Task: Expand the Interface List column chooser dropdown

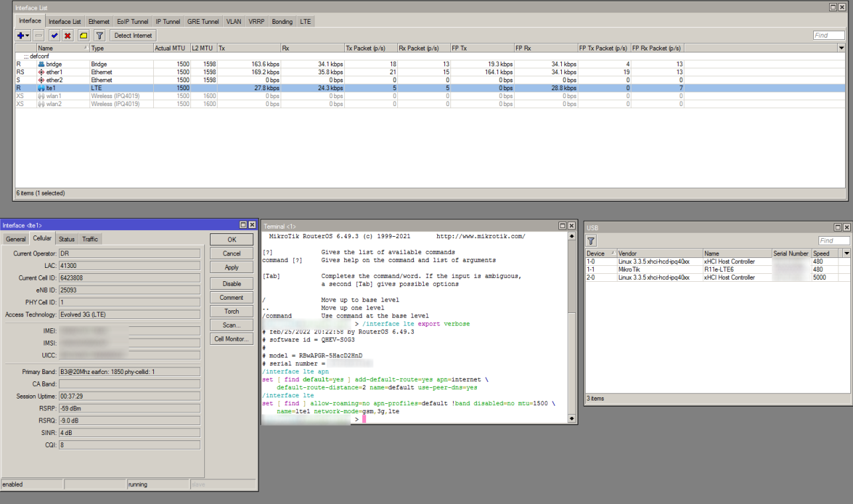Action: (842, 48)
